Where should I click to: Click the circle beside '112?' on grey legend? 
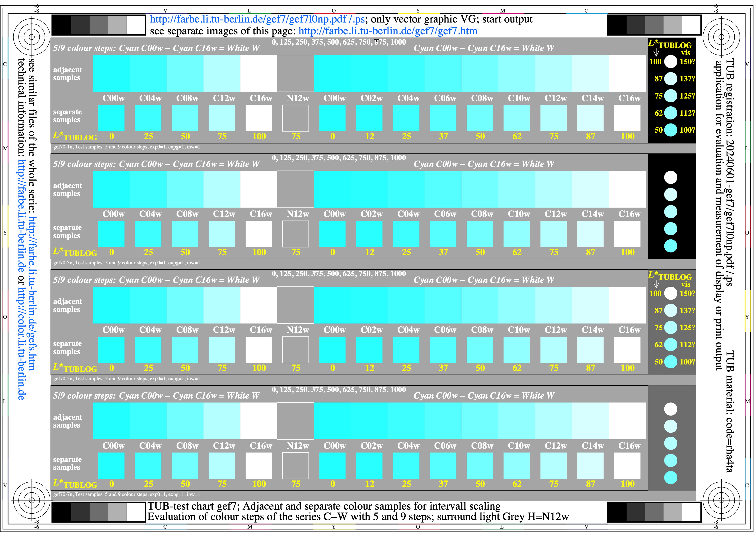[x=671, y=345]
